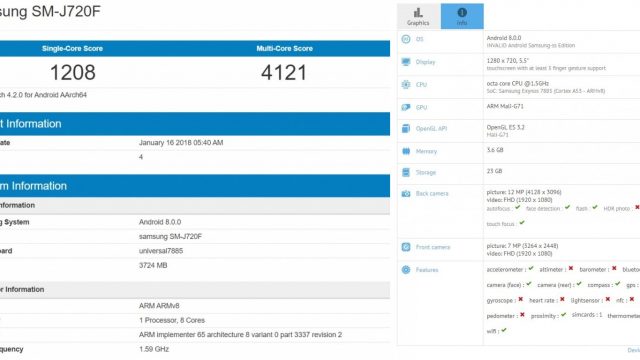The height and width of the screenshot is (360, 640).
Task: Click the Android 8.0.0 value in system table
Action: pyautogui.click(x=160, y=222)
